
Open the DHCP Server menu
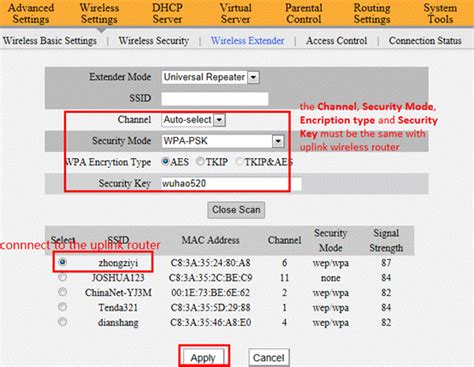pos(167,13)
